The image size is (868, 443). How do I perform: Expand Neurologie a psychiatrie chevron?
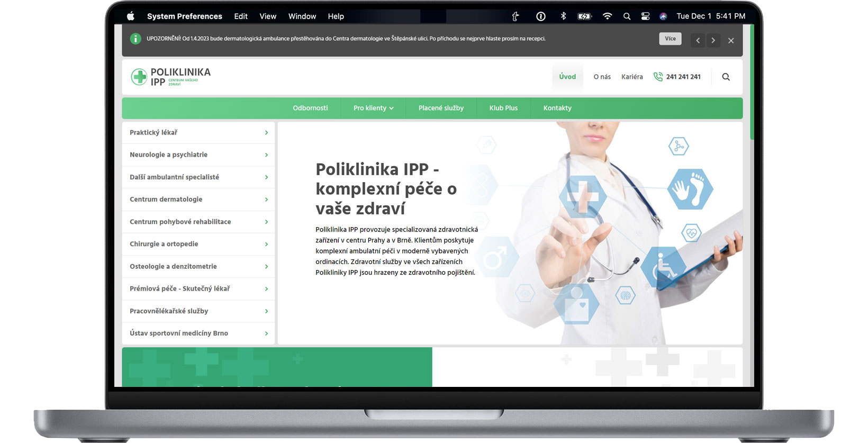coord(266,155)
